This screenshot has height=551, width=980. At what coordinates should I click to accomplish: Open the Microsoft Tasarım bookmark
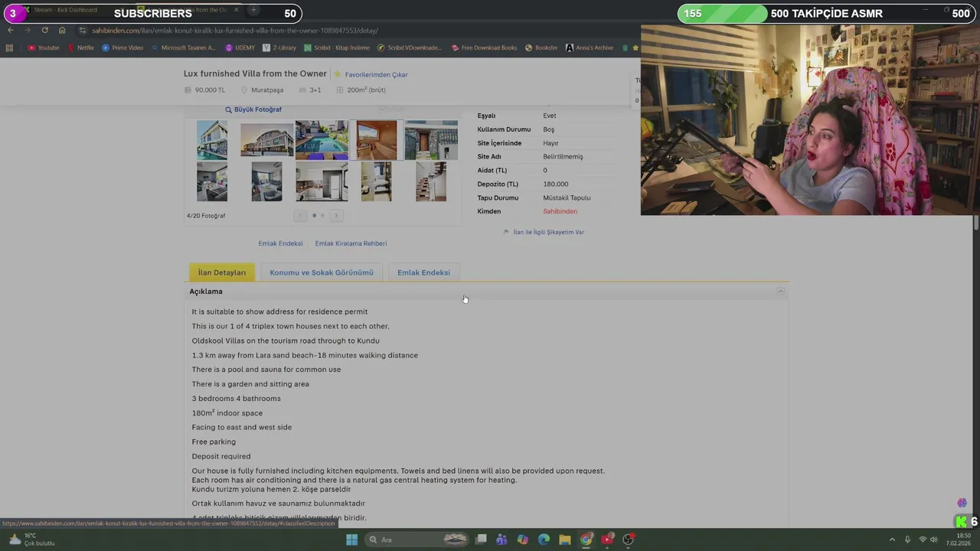tap(184, 47)
